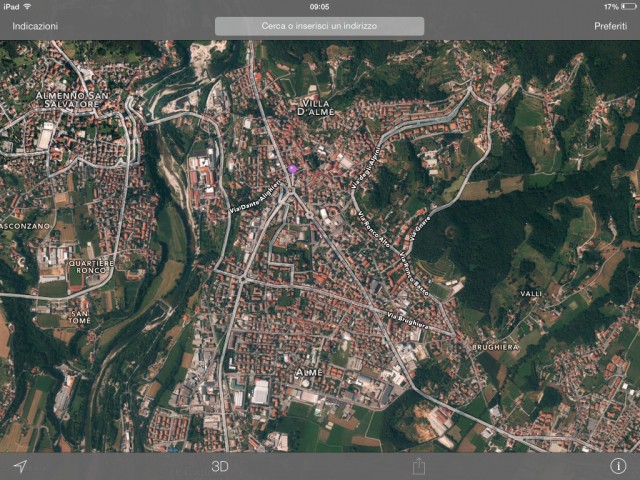Tap the address search field

[x=319, y=26]
